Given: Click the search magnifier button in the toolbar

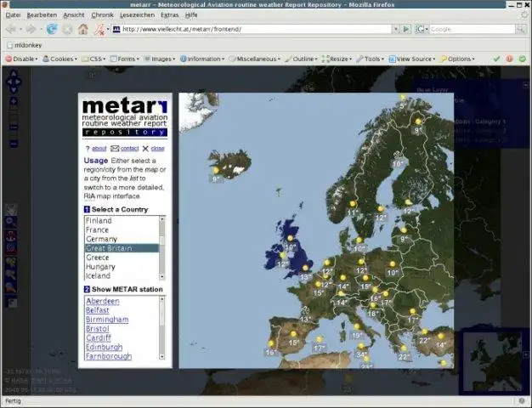Looking at the screenshot, I should (x=521, y=29).
